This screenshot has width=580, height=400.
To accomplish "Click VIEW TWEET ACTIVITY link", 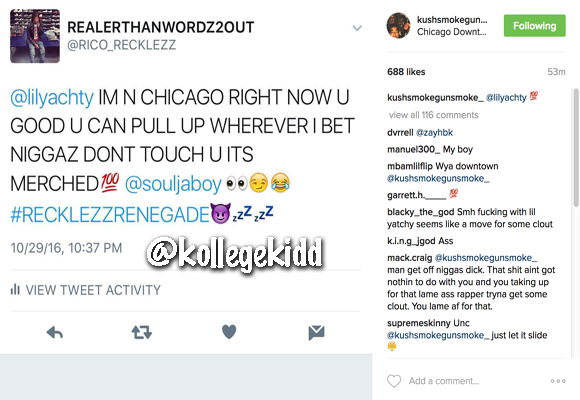I will tap(93, 290).
